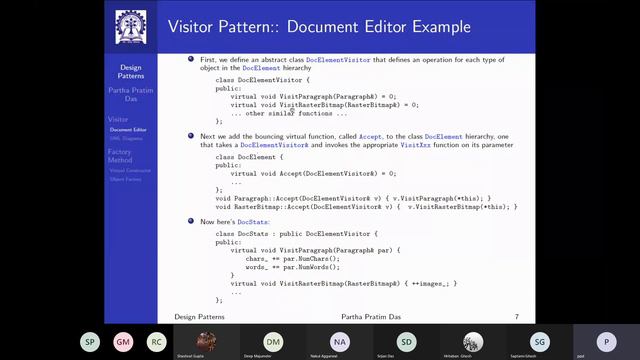Select the DM avatar of Deep Majumder
Image resolution: width=640 pixels, height=360 pixels.
point(273,342)
